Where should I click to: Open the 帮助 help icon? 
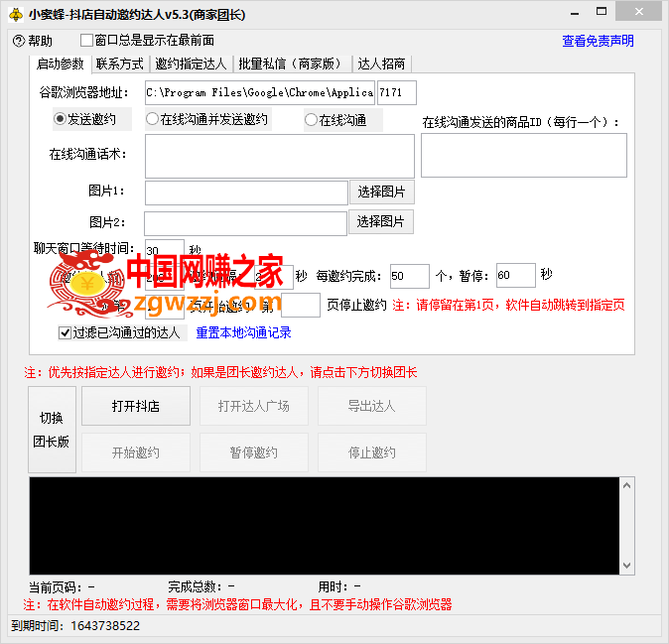coord(19,41)
